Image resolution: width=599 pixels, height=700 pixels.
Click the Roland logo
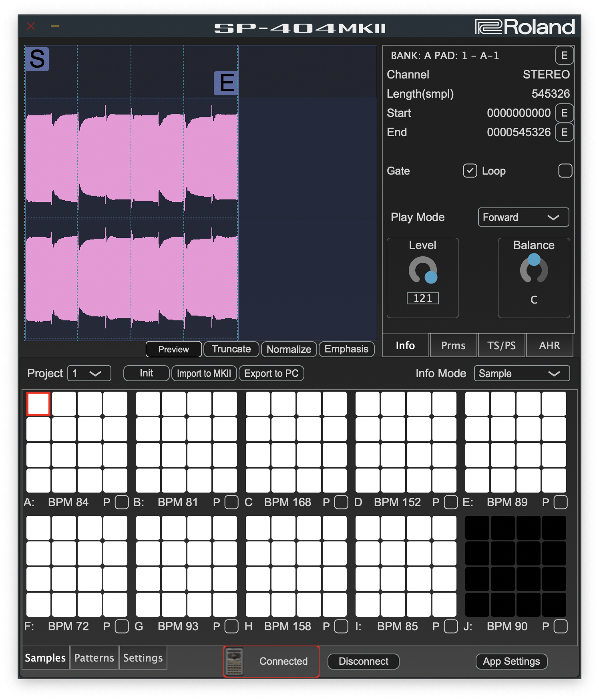[x=525, y=27]
